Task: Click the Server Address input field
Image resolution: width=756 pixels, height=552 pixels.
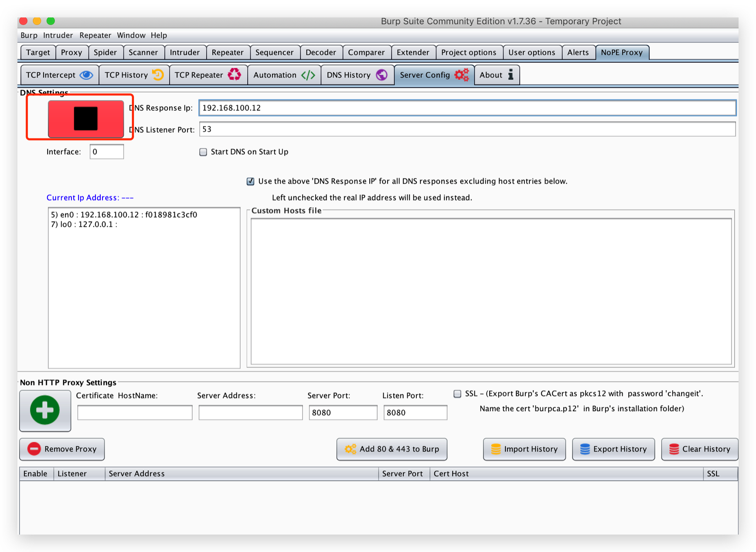Action: pos(251,412)
